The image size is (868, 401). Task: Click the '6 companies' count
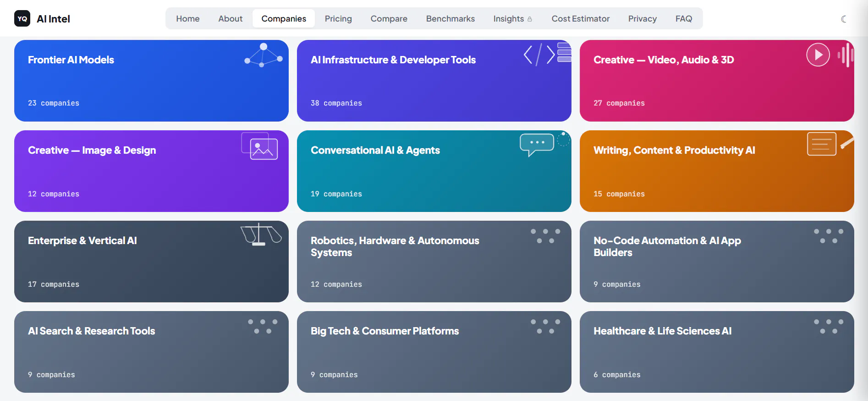[x=617, y=375]
